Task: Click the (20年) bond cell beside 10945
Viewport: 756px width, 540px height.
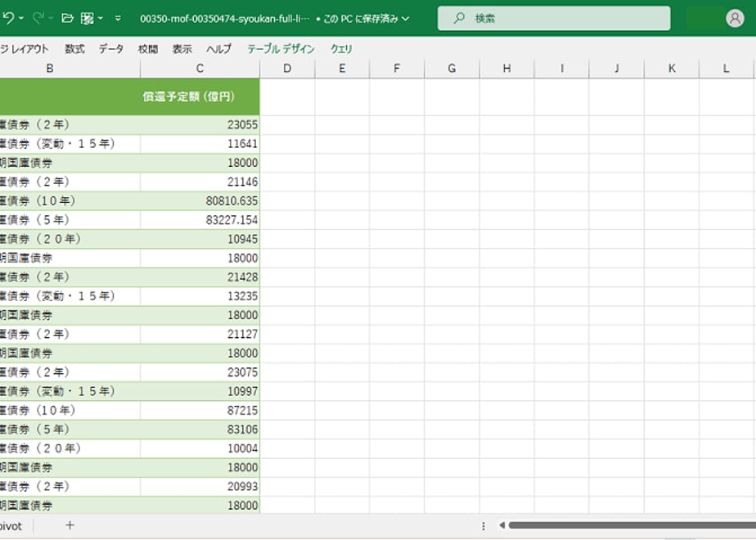Action: tap(70, 239)
